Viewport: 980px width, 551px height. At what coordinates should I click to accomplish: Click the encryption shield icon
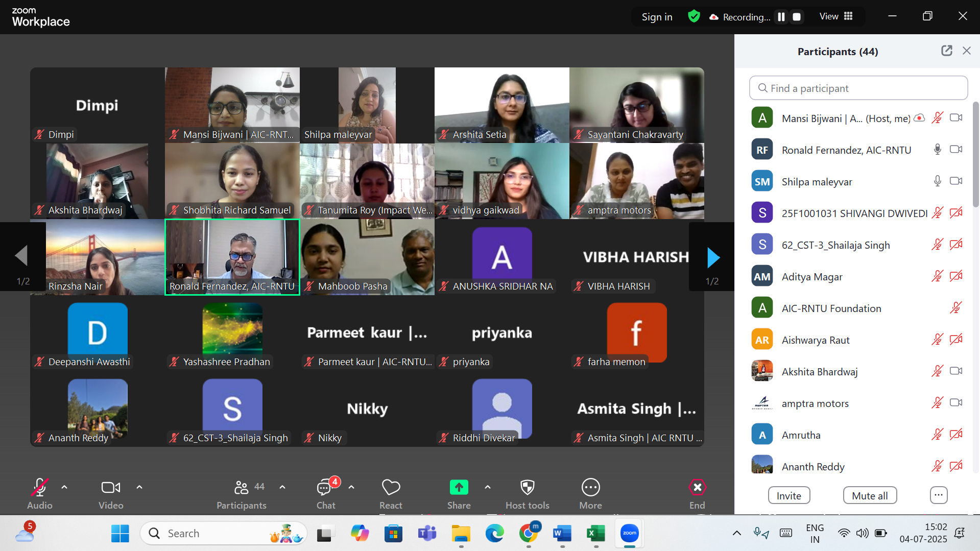point(694,16)
